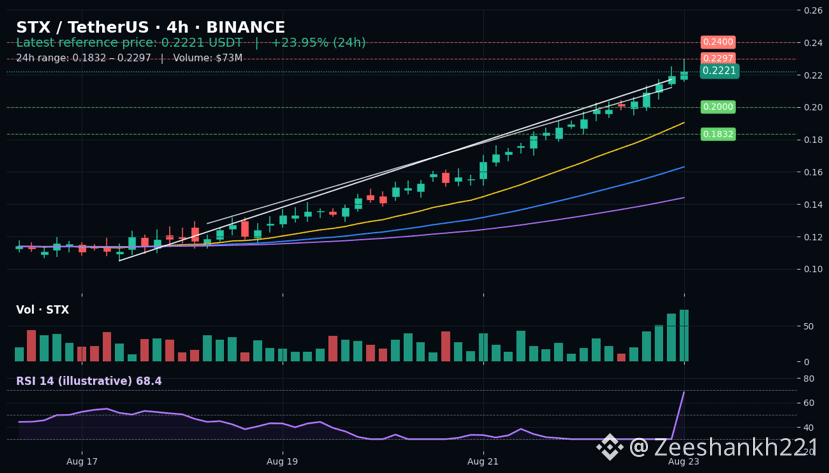Click the 0.26 price axis label
The width and height of the screenshot is (829, 473).
click(813, 11)
